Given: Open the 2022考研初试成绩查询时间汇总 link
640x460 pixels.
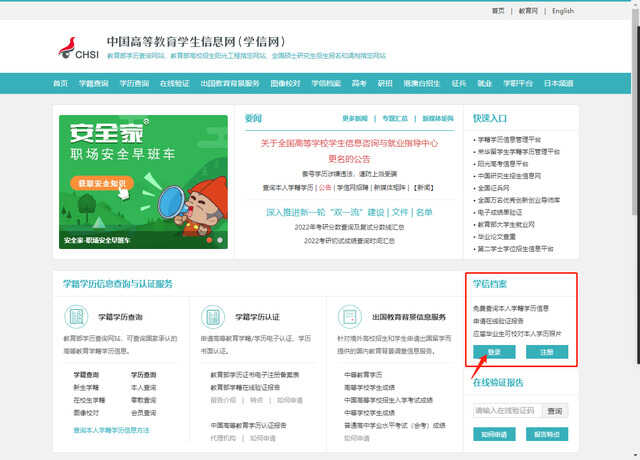Looking at the screenshot, I should [x=349, y=241].
